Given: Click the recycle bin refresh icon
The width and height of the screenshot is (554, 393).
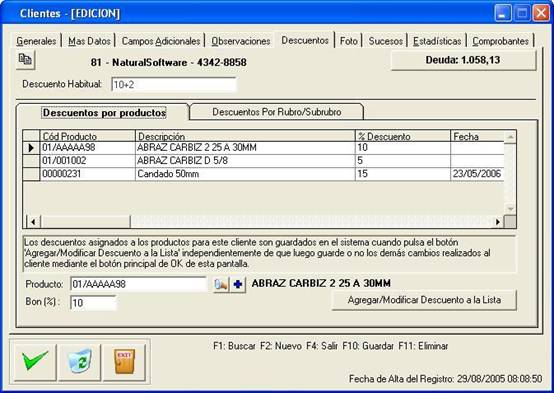Looking at the screenshot, I should (79, 362).
